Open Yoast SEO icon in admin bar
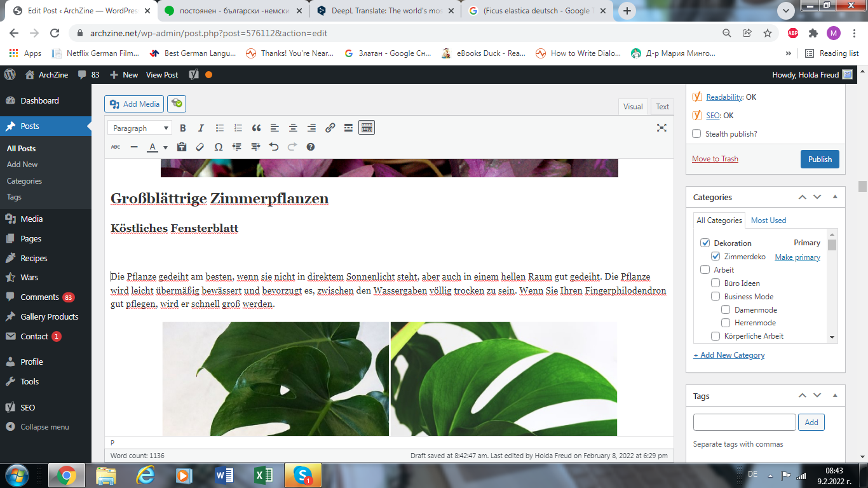Screen dimensions: 868x488 pyautogui.click(x=194, y=74)
